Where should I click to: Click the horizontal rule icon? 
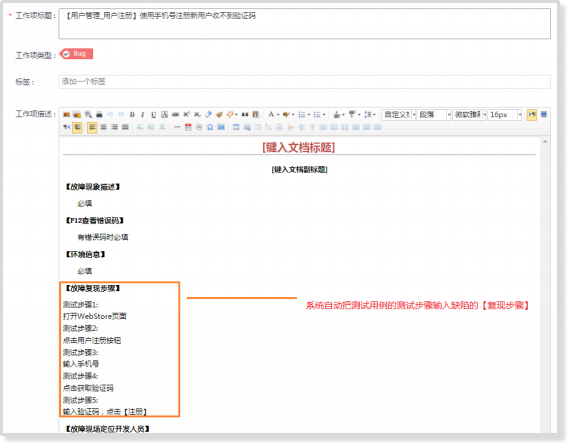pos(177,127)
